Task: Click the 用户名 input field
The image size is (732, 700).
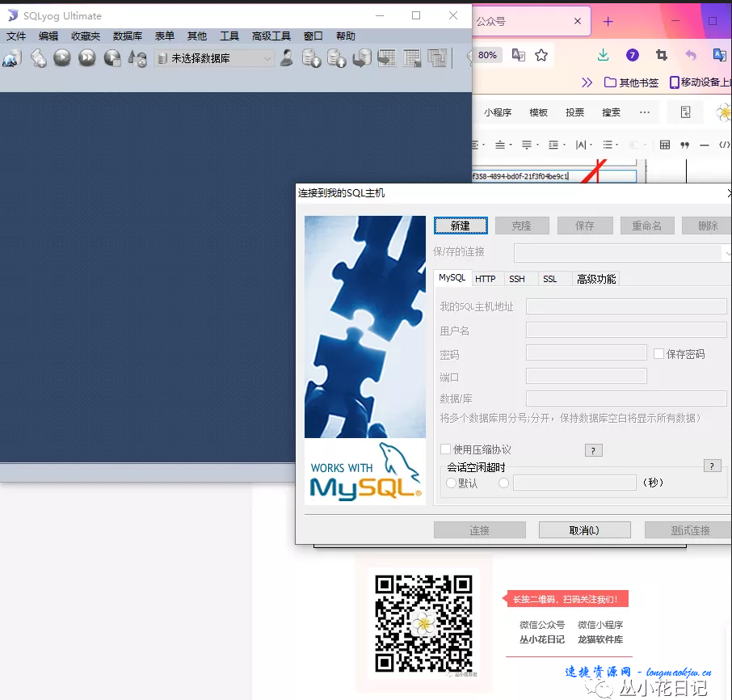Action: [x=626, y=330]
